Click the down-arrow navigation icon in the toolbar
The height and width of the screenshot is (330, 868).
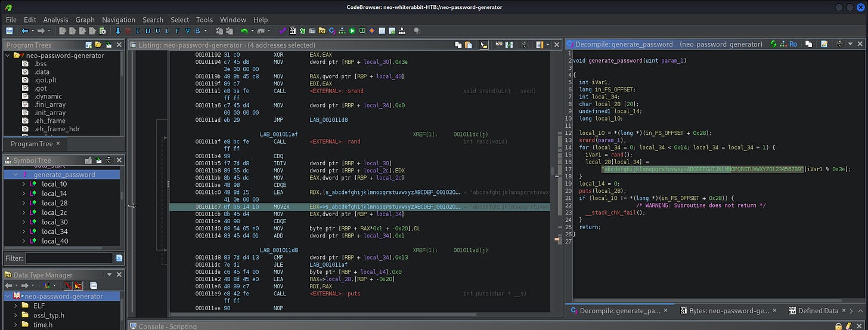point(118,30)
